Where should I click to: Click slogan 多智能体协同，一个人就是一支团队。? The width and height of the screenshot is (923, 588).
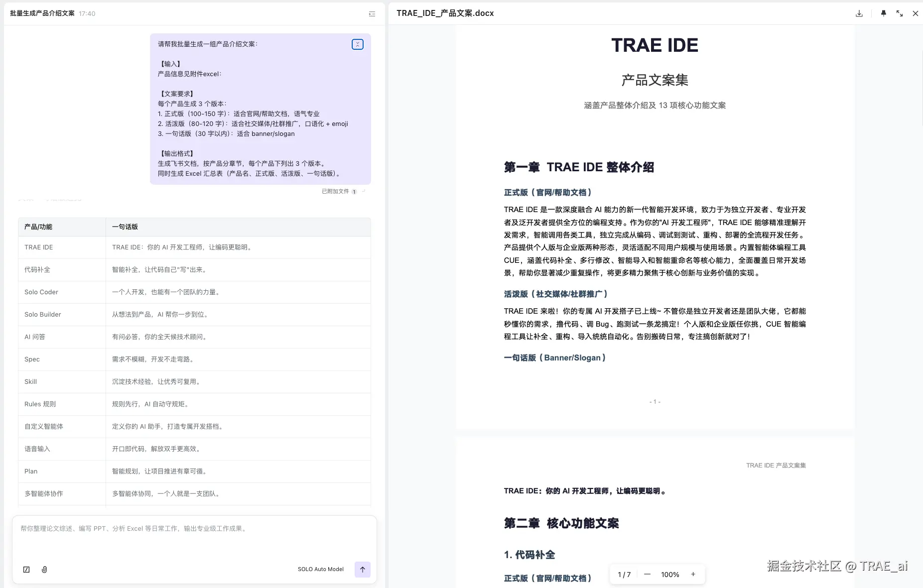coord(167,493)
